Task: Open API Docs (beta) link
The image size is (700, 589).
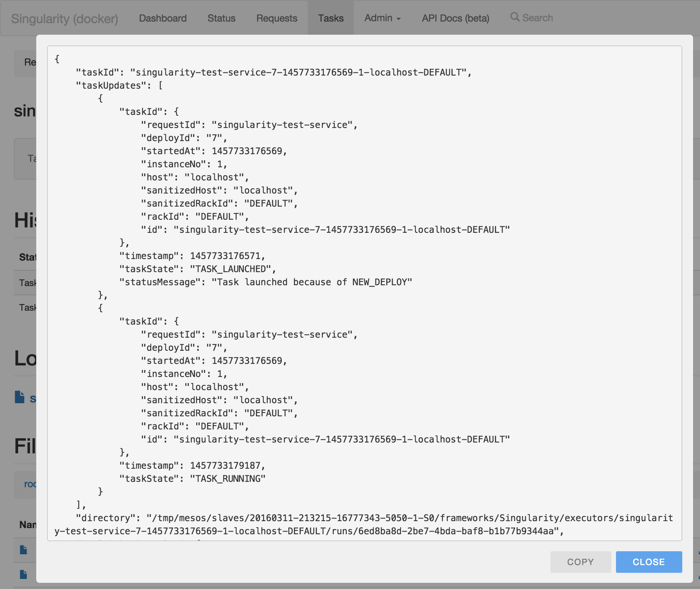Action: (455, 18)
